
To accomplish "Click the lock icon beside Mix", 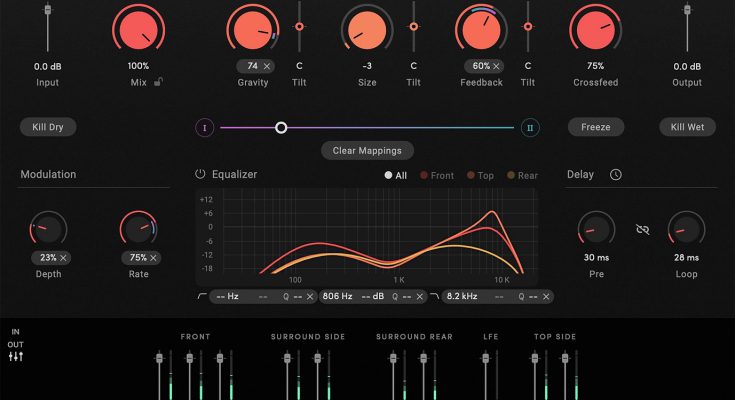I will click(160, 82).
